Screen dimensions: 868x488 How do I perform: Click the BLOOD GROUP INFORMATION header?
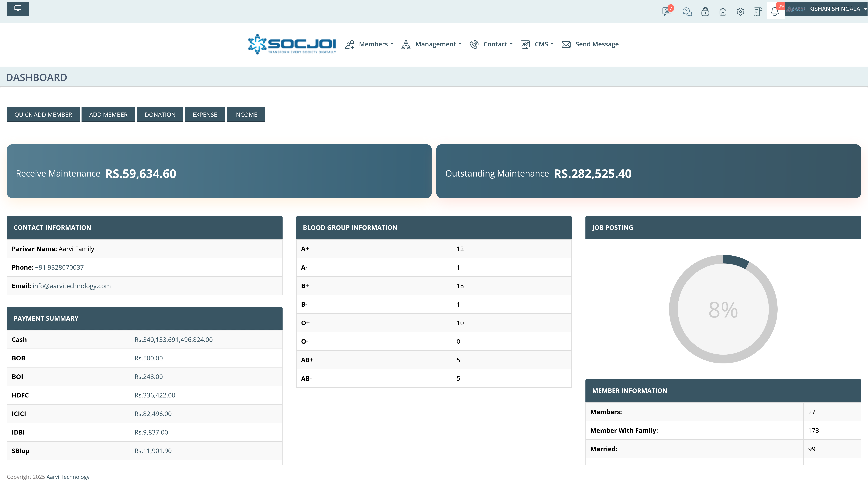[434, 228]
